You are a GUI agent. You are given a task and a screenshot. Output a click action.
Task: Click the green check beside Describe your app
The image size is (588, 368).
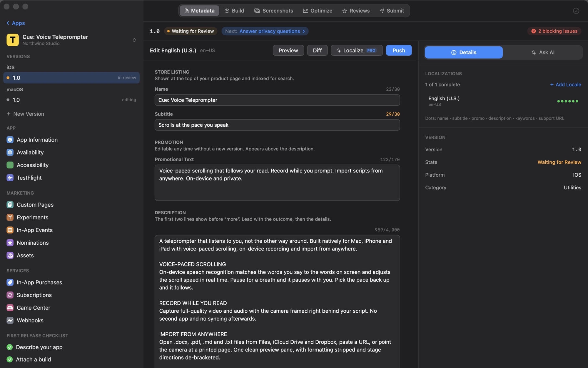click(x=10, y=347)
